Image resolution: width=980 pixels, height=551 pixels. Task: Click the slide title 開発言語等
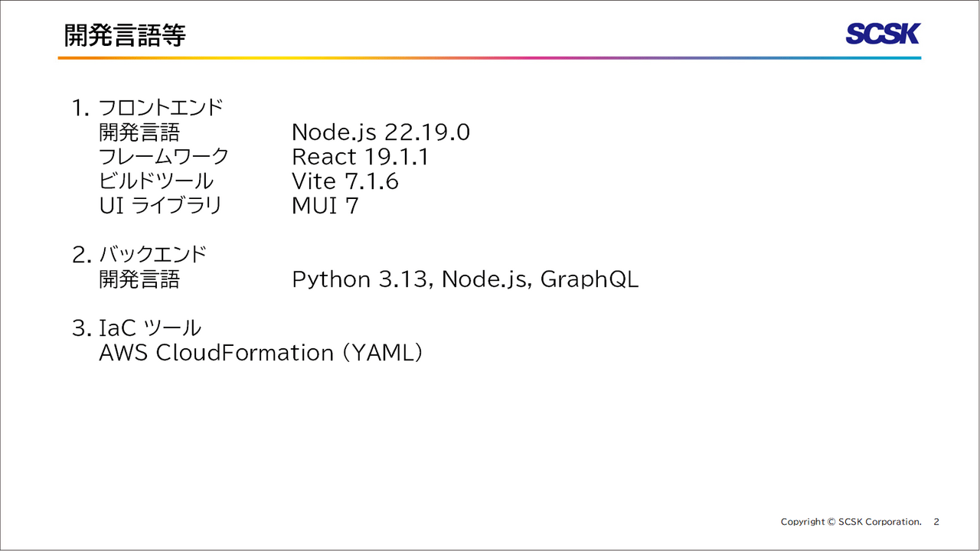pyautogui.click(x=125, y=35)
